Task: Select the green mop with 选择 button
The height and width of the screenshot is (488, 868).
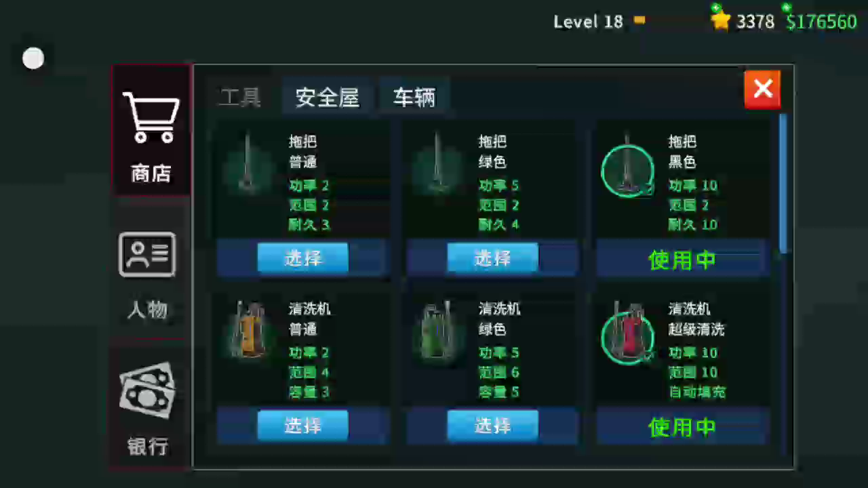Action: click(x=492, y=258)
